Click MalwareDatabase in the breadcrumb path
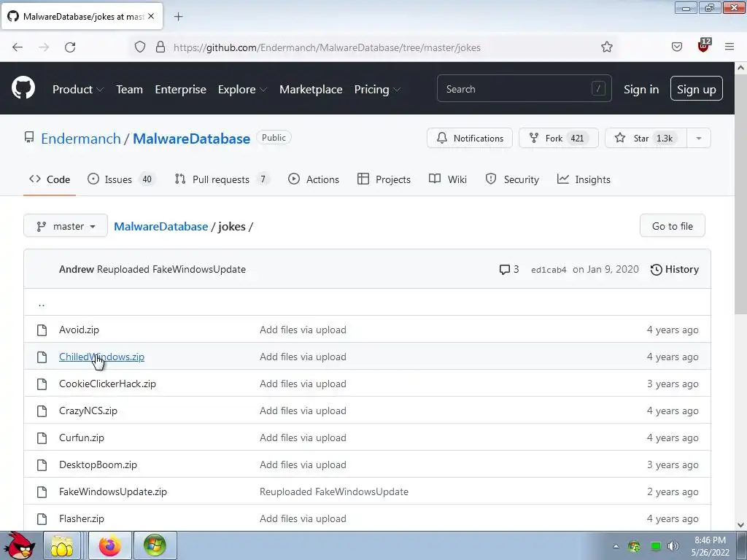 pos(161,226)
